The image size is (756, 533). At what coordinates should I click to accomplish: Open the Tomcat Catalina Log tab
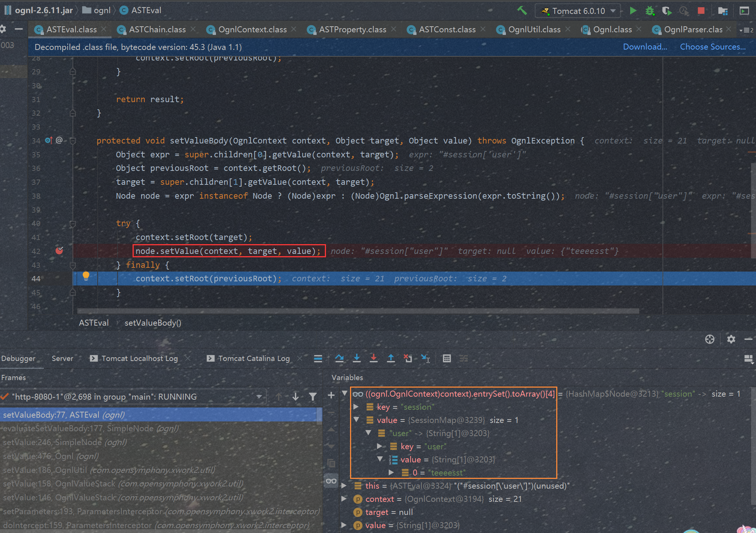click(x=254, y=358)
